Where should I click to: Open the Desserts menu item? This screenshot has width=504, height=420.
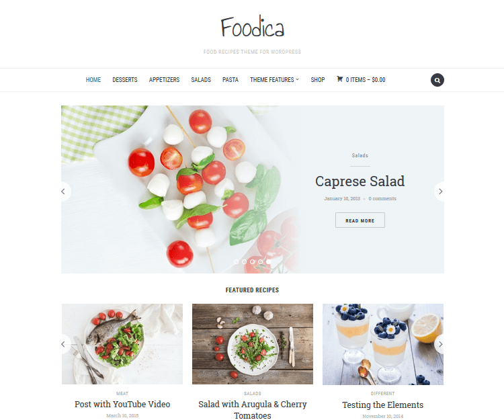click(x=125, y=80)
